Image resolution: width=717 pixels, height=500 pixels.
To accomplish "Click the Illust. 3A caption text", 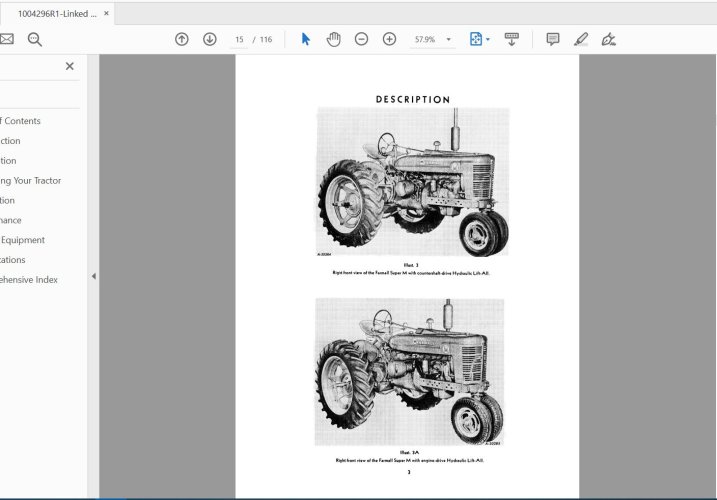I will coord(409,452).
